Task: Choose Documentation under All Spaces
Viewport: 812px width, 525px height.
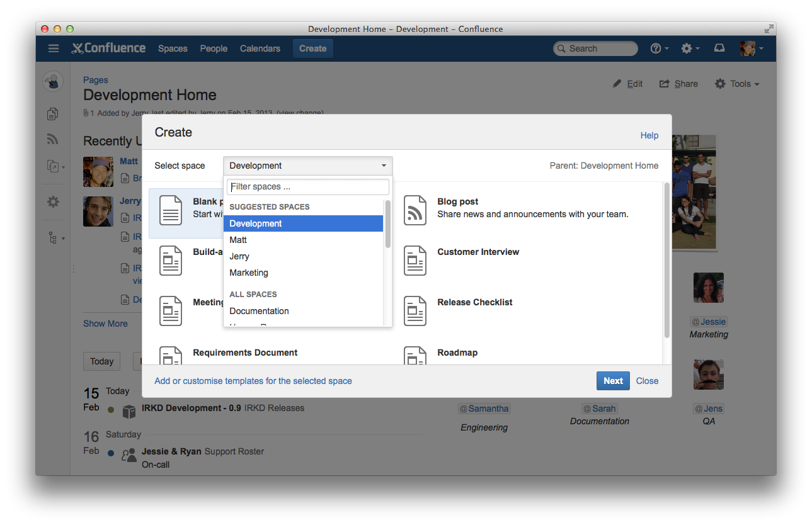Action: 304,311
